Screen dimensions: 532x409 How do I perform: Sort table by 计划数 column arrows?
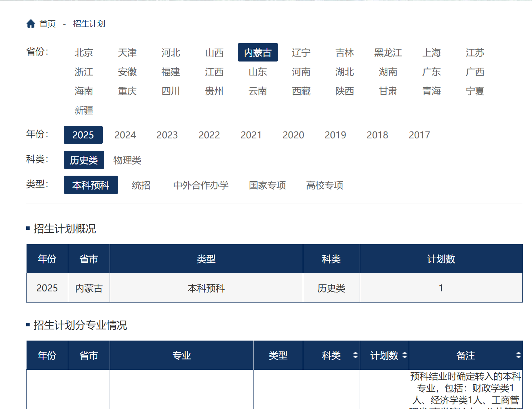[x=404, y=355]
